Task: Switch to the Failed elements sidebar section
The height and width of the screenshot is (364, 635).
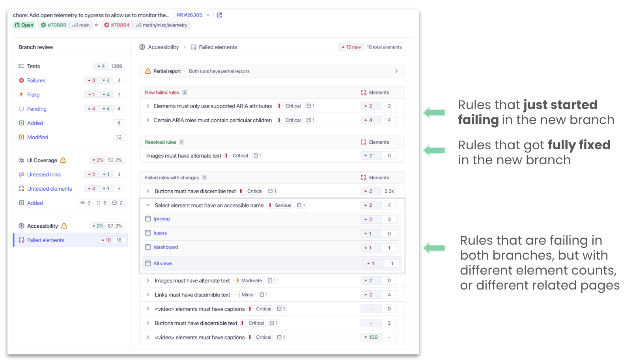Action: tap(45, 240)
